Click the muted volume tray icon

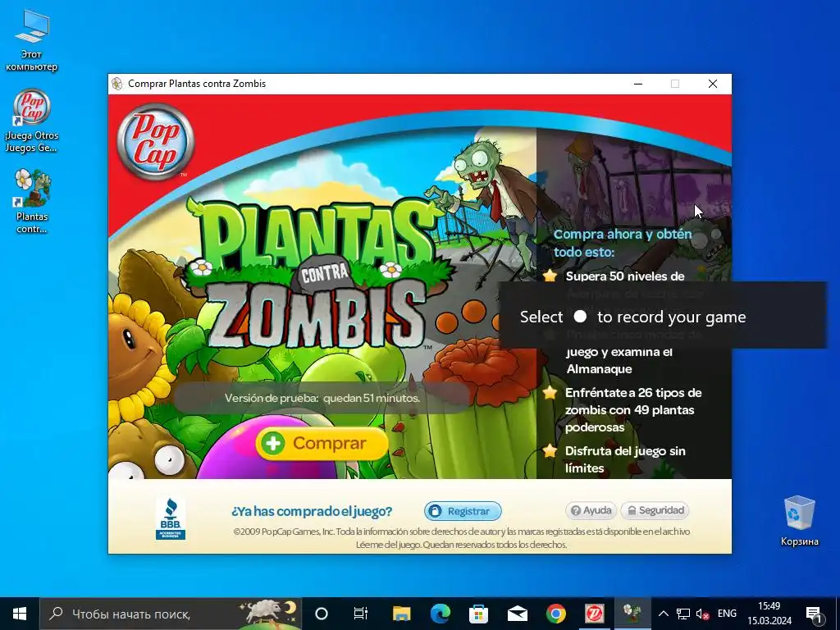tap(702, 614)
